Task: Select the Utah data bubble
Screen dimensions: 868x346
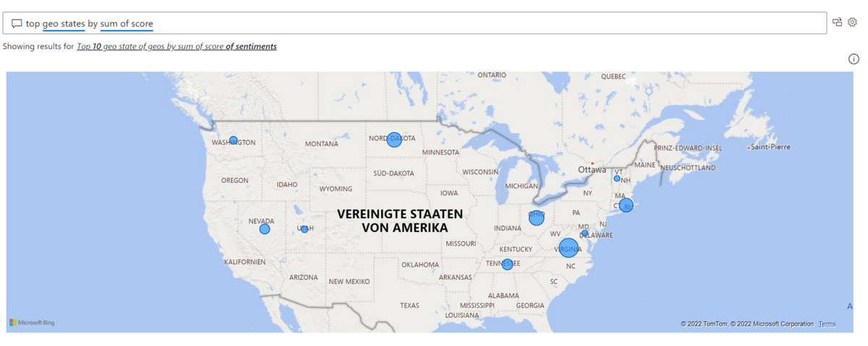Action: click(305, 229)
